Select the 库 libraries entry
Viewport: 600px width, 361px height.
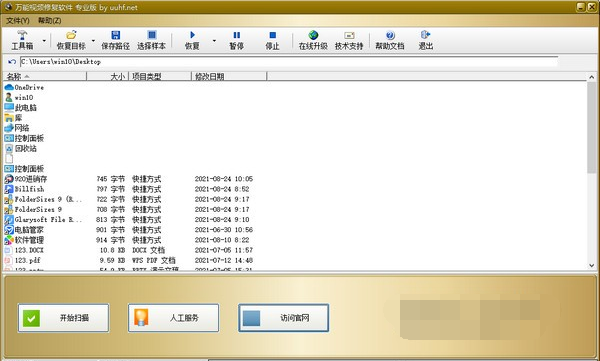pyautogui.click(x=13, y=118)
